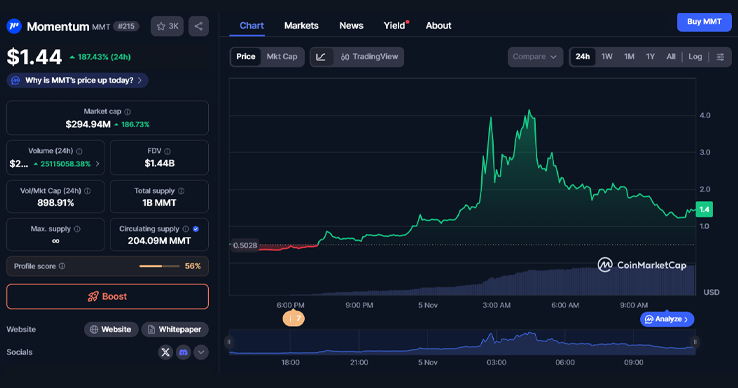
Task: Expand the Volume (24h) details arrow
Action: 97,164
